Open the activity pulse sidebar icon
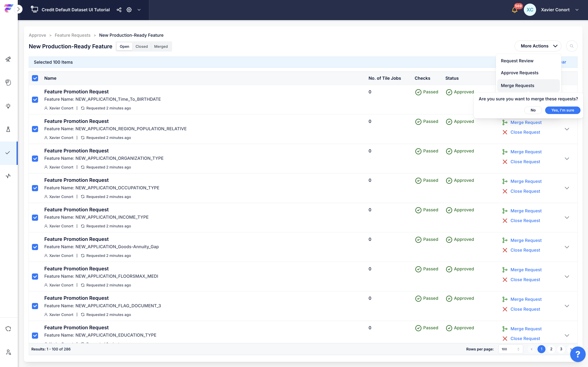 pos(8,176)
